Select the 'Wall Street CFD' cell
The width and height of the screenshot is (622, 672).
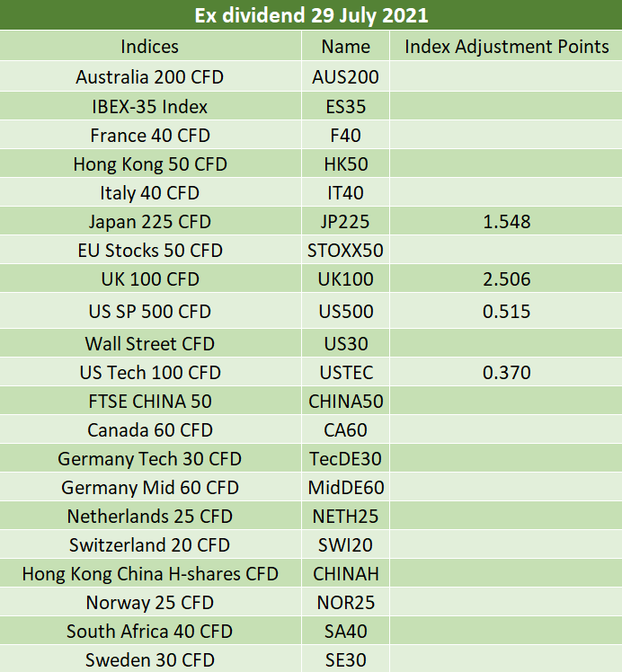150,343
